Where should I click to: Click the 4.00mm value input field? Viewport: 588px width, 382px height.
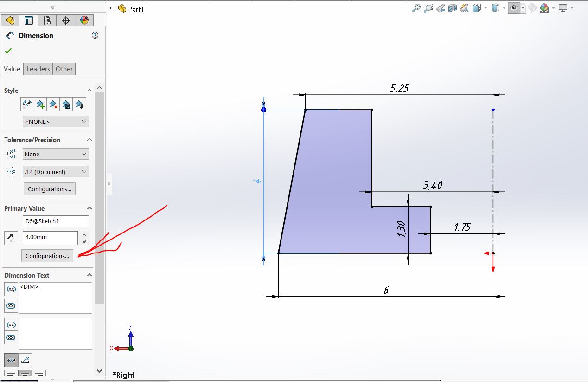click(50, 237)
